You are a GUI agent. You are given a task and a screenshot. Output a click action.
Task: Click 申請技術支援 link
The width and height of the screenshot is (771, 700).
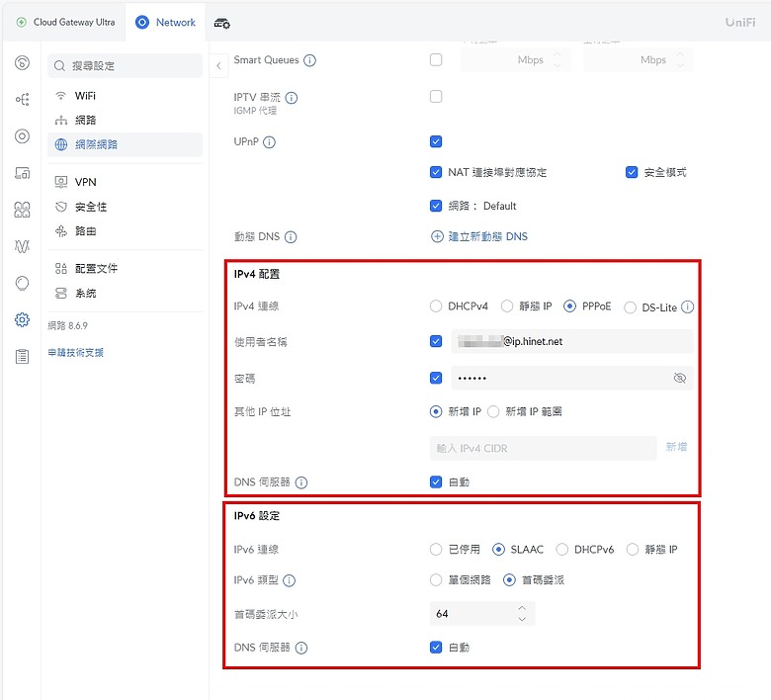point(76,353)
